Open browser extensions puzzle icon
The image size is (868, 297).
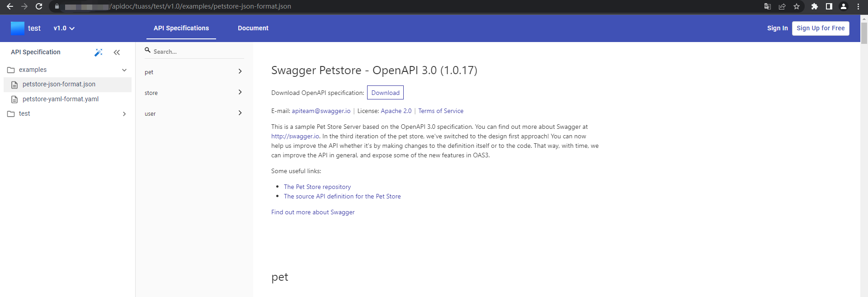pyautogui.click(x=815, y=6)
